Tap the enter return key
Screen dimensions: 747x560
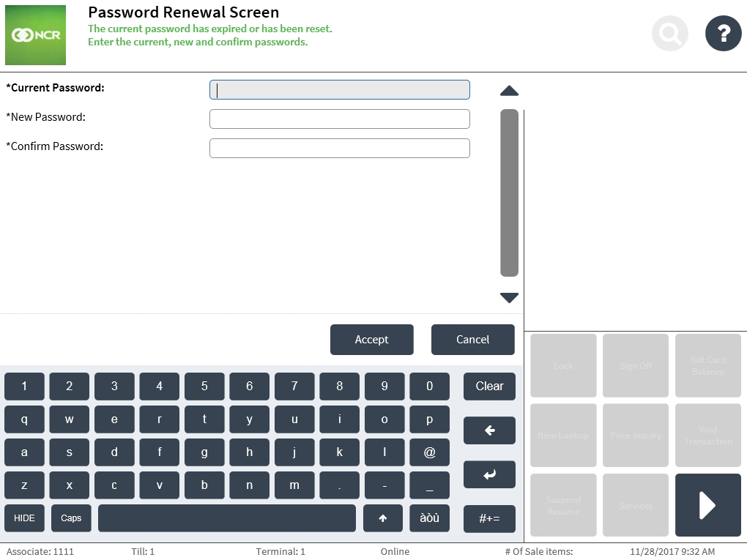point(489,474)
